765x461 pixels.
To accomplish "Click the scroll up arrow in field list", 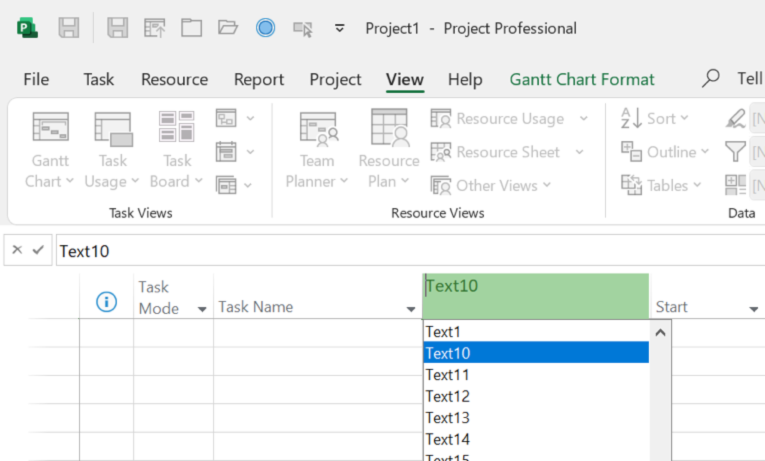I will click(x=660, y=332).
